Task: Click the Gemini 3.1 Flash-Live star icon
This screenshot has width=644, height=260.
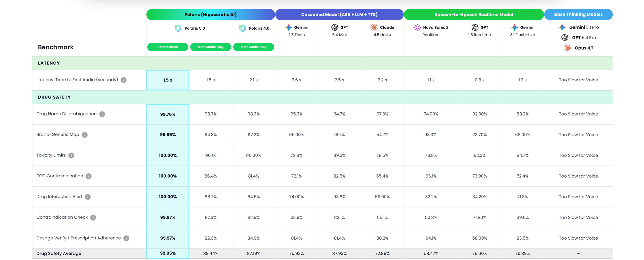Action: point(514,27)
